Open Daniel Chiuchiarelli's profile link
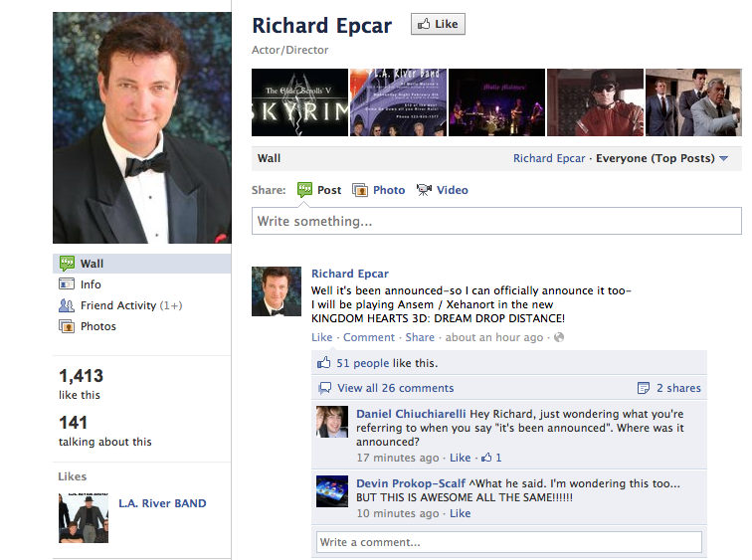This screenshot has width=752, height=560. pyautogui.click(x=411, y=414)
